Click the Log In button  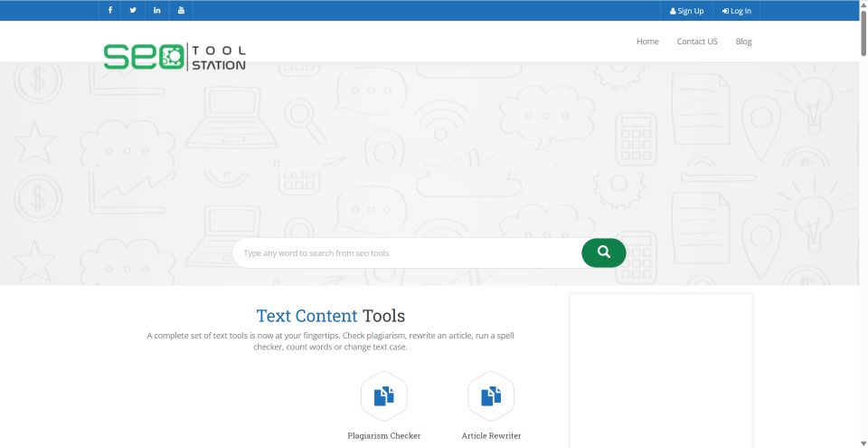(x=737, y=11)
